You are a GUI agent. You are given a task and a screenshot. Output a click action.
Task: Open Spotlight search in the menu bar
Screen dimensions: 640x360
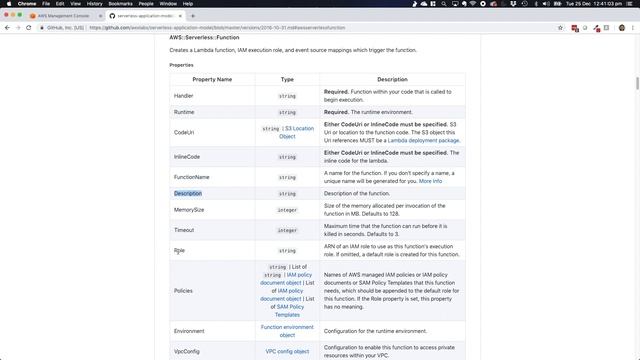pyautogui.click(x=444, y=4)
